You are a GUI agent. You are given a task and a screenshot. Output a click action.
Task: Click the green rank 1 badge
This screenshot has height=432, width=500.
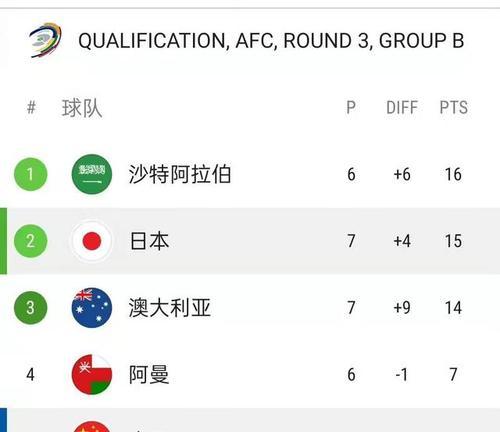30,174
